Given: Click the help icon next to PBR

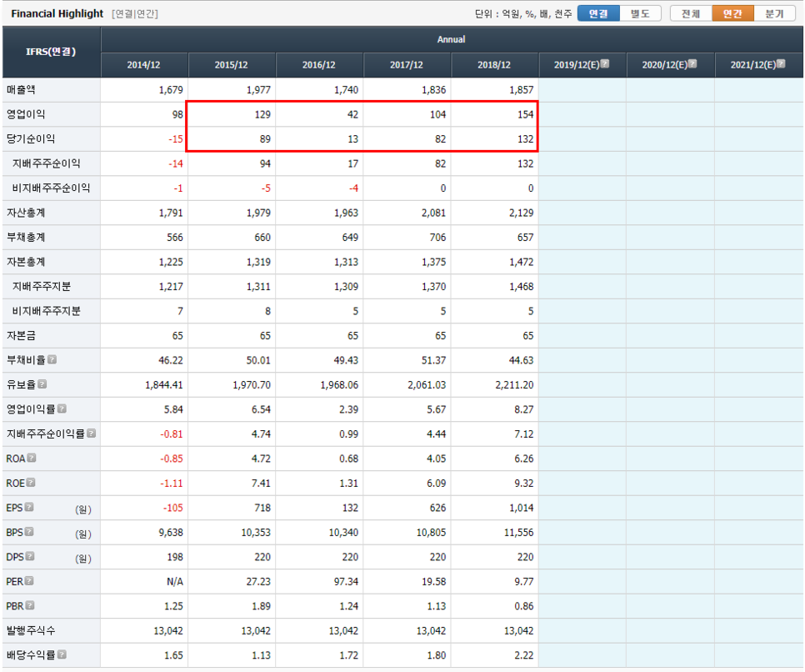Looking at the screenshot, I should click(30, 605).
